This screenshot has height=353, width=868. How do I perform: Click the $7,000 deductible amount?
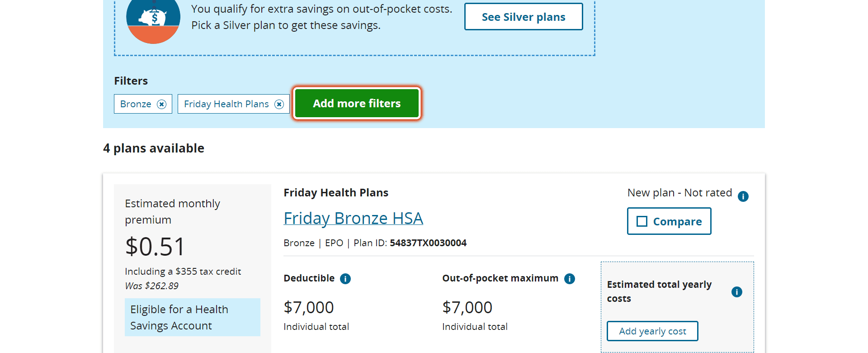pos(309,308)
